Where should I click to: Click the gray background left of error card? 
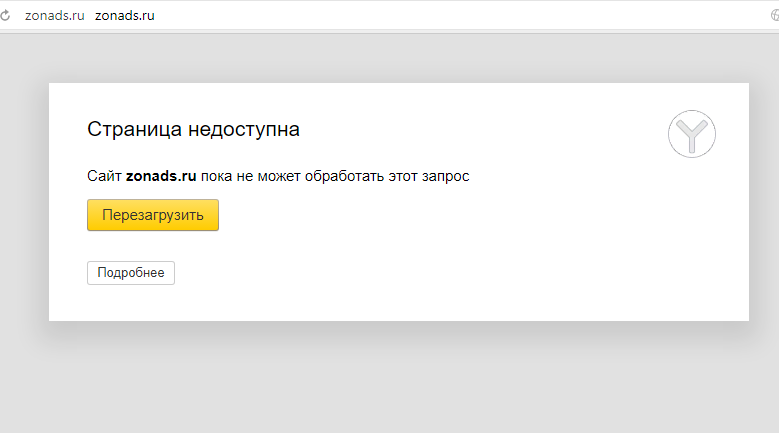24,200
